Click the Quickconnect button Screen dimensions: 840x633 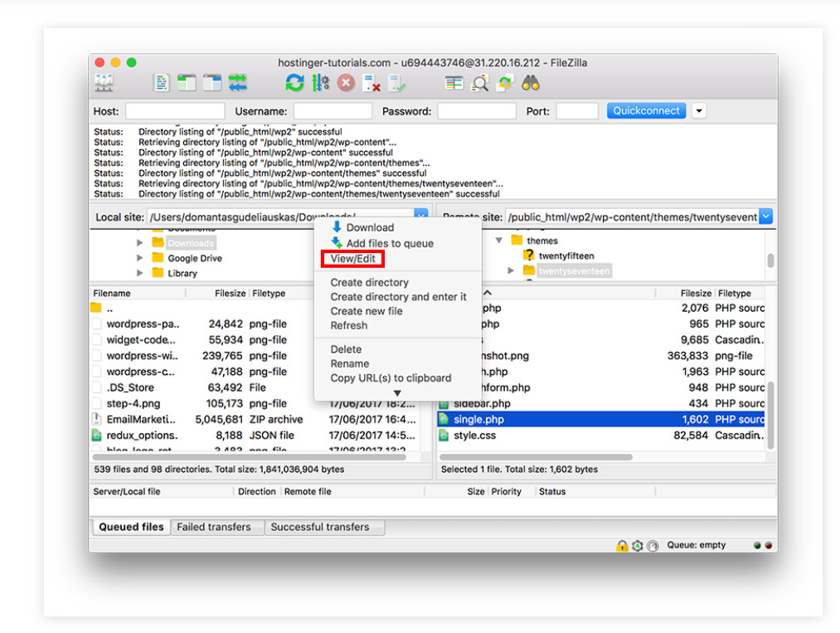click(646, 110)
